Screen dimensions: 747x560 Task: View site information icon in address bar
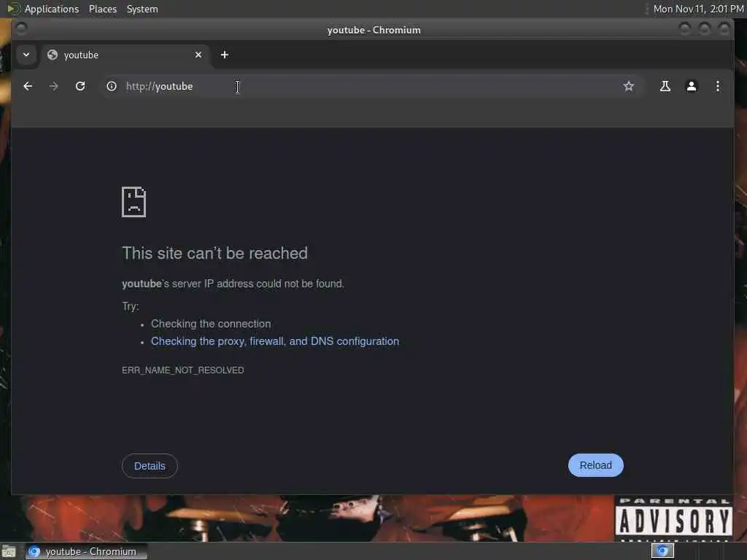pos(112,86)
